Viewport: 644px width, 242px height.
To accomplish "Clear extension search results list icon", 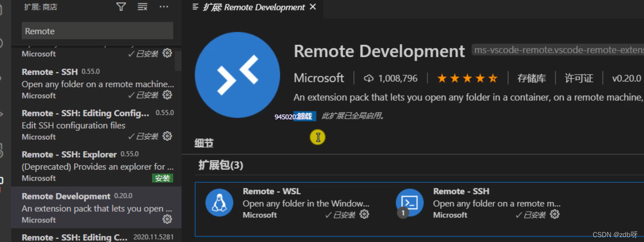I will tap(143, 7).
